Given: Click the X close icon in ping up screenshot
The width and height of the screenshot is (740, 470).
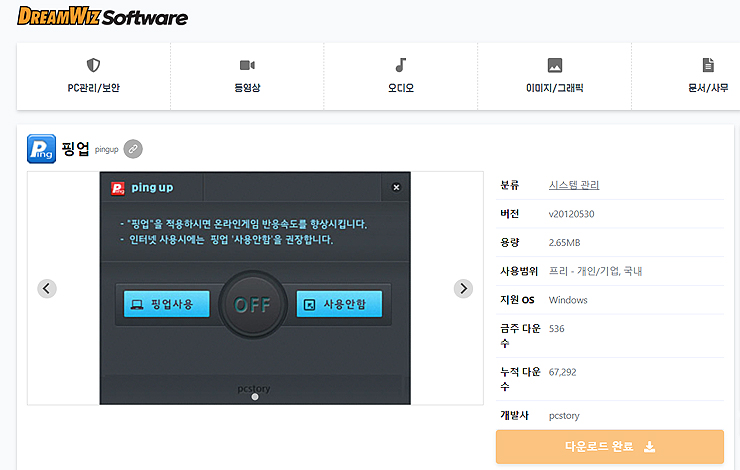Looking at the screenshot, I should [396, 187].
